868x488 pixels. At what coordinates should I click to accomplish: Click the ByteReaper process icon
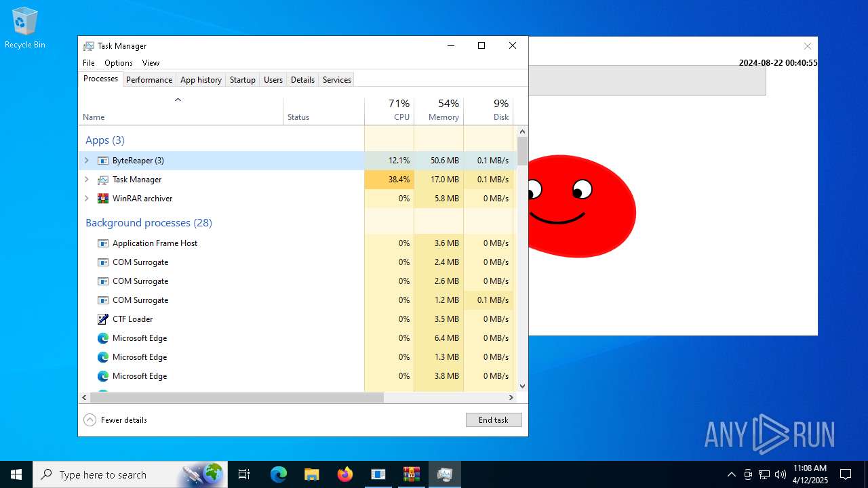click(x=103, y=161)
